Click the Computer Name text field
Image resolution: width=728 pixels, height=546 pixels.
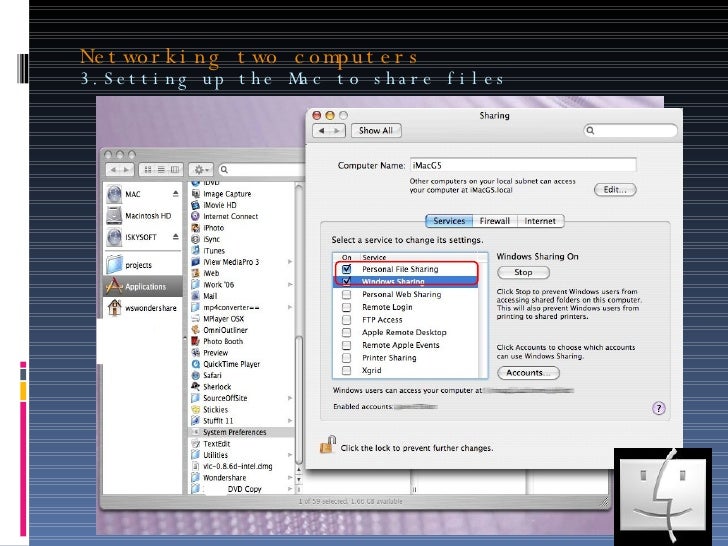click(x=523, y=165)
